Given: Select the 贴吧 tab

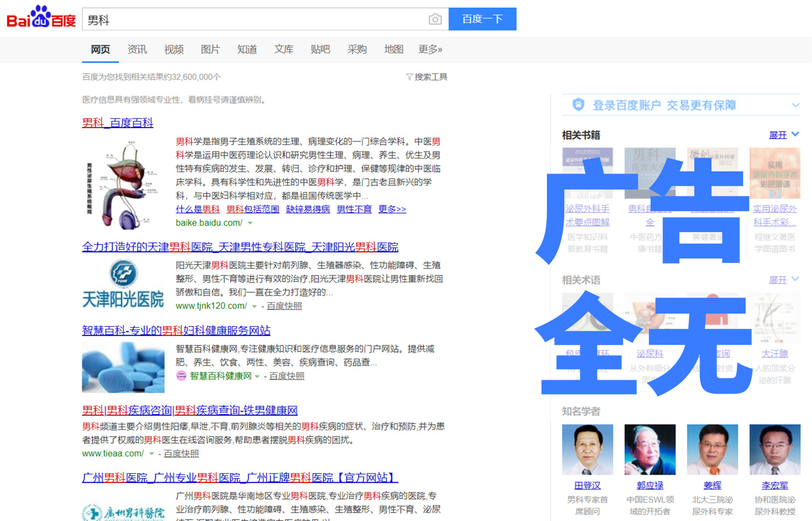Looking at the screenshot, I should 320,49.
